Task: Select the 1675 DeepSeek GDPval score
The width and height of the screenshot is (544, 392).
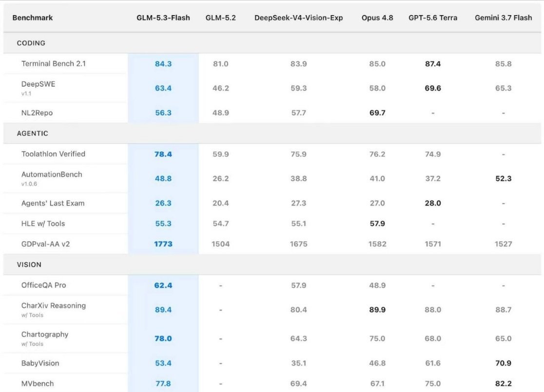Action: click(298, 244)
